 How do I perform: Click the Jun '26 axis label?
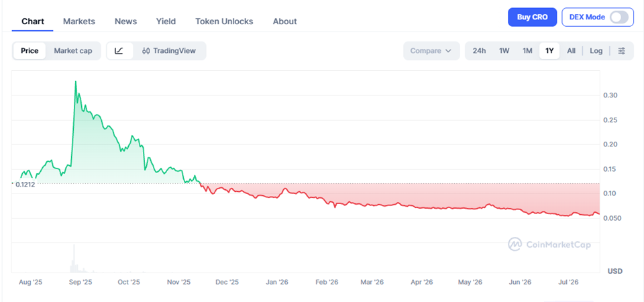(521, 283)
